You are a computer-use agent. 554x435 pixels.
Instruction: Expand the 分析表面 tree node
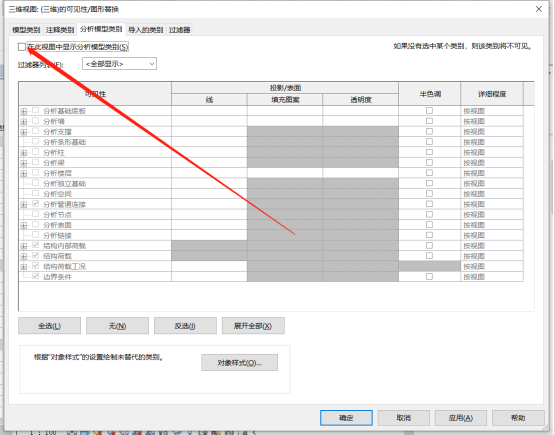[24, 225]
